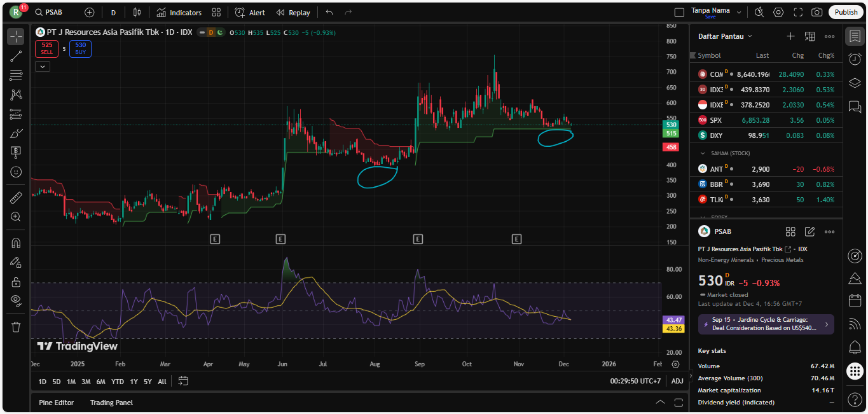
Task: Add a symbol to the watchlist
Action: point(790,36)
